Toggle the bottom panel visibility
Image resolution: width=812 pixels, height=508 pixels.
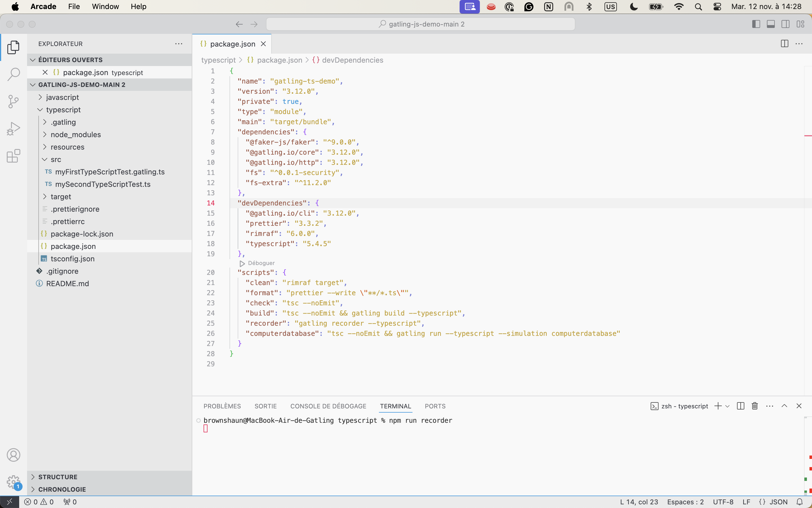pyautogui.click(x=771, y=24)
